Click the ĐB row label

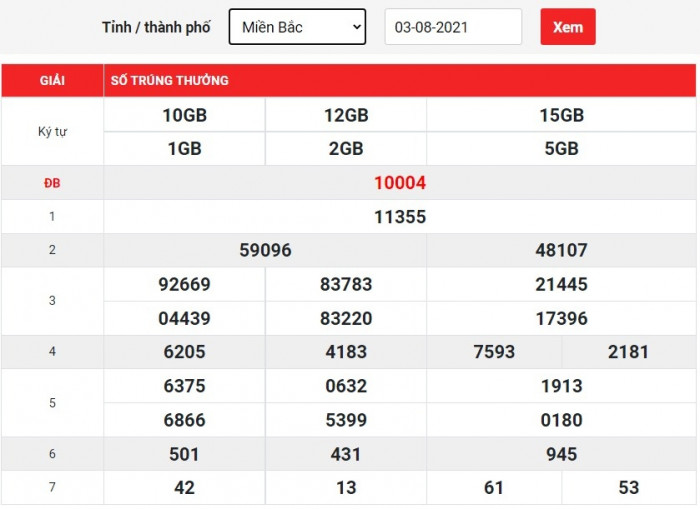click(x=52, y=183)
